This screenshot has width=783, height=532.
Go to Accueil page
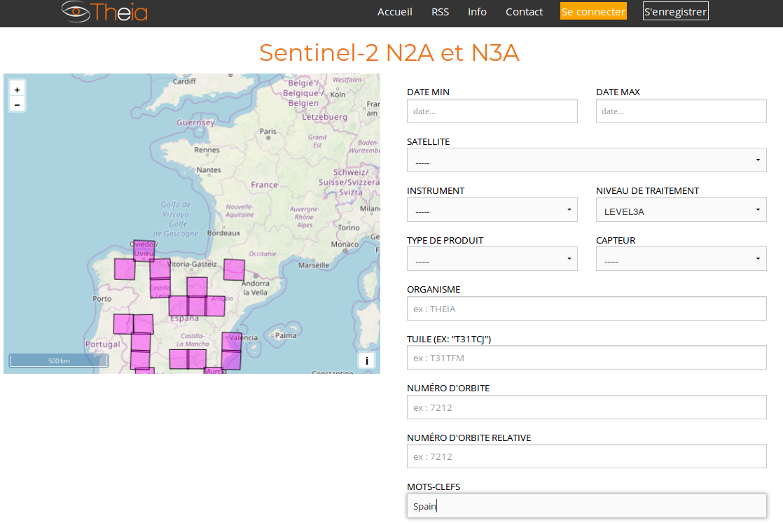394,12
